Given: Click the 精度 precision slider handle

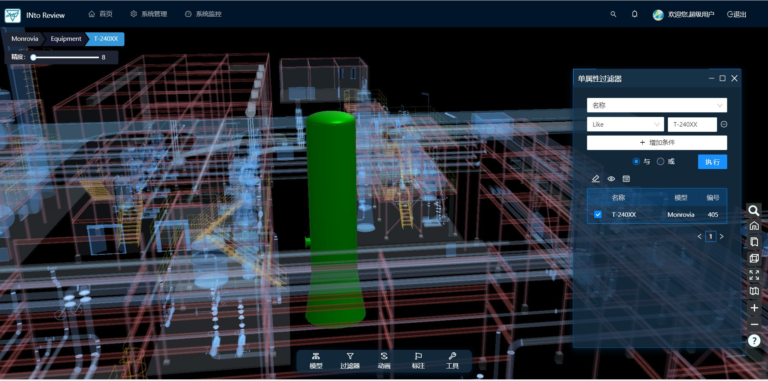Looking at the screenshot, I should point(33,58).
